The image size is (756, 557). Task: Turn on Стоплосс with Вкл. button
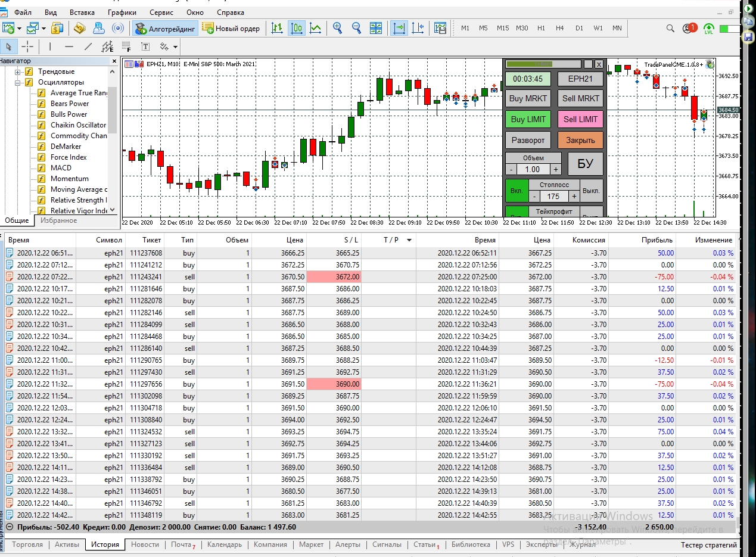[x=517, y=191]
